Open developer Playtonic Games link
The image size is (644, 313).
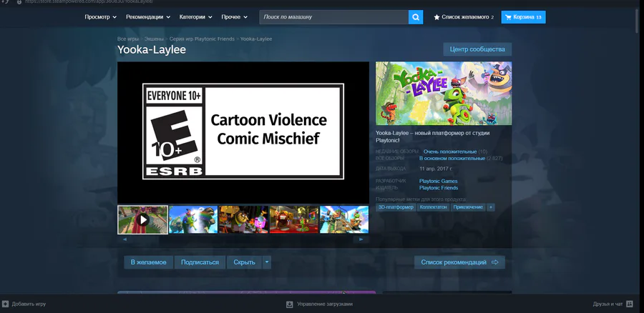point(438,182)
